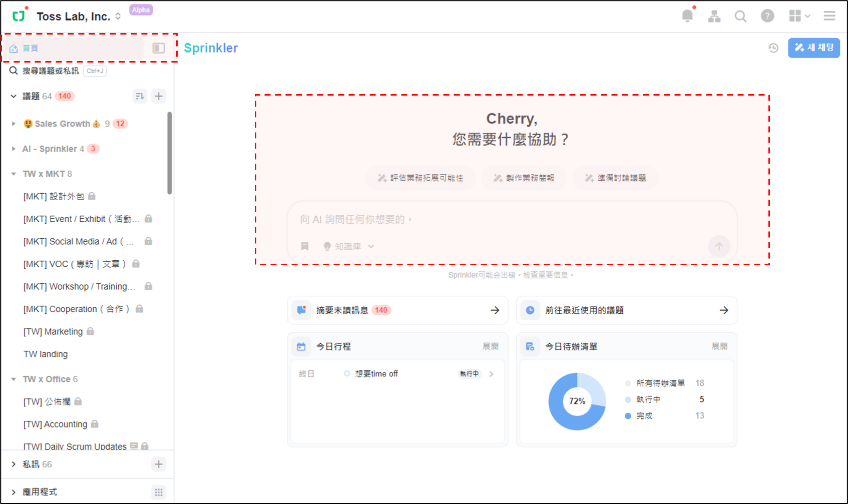Viewport: 848px width, 504px height.
Task: Add a new topic with plus button
Action: (x=159, y=96)
